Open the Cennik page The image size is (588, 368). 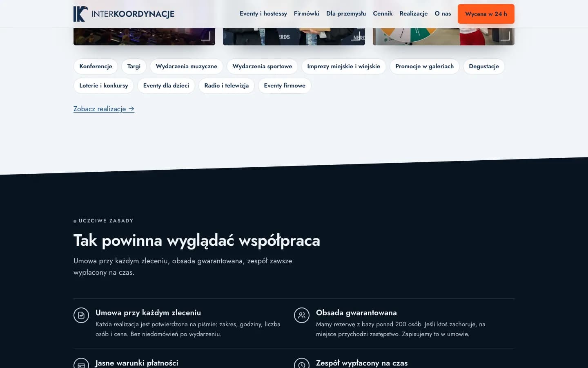pyautogui.click(x=383, y=13)
